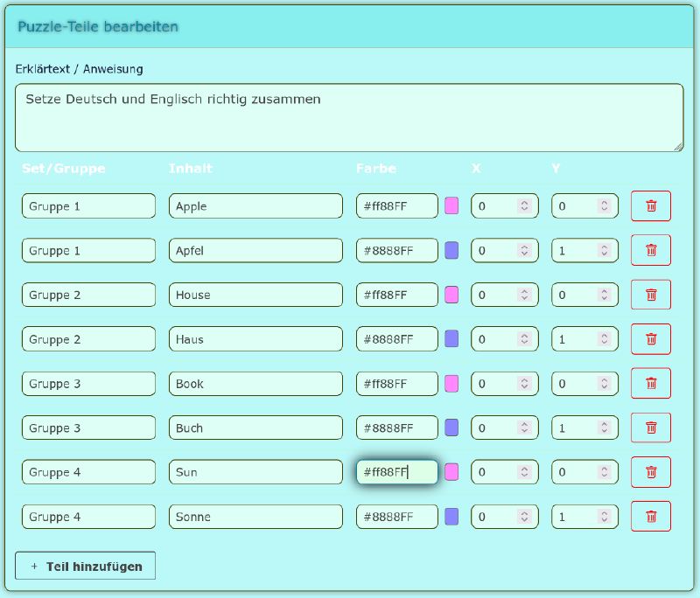This screenshot has height=598, width=700.
Task: Edit the Inhalt field containing Apfel
Action: click(255, 250)
